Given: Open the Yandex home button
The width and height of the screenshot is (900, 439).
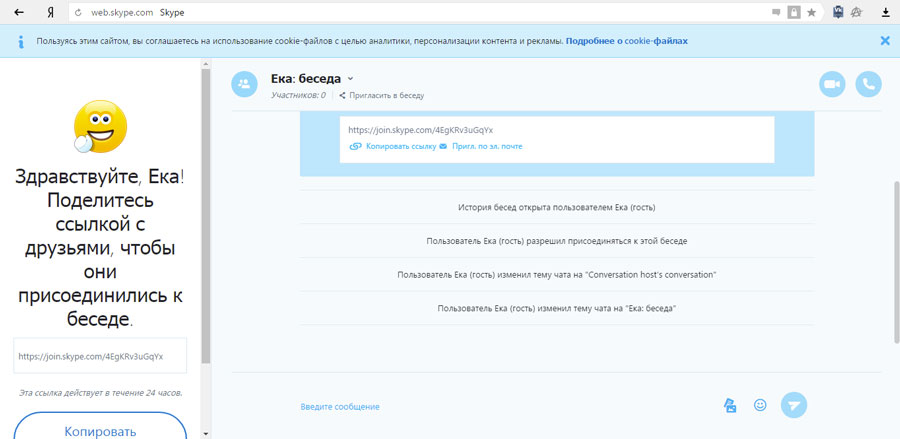Looking at the screenshot, I should 51,13.
